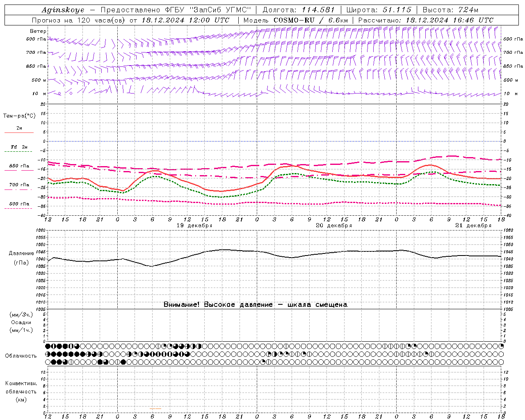Select the text Предоставлено ФГБУ "ЗапСиб УГМС"
Image resolution: width=525 pixels, height=420 pixels.
(x=176, y=10)
